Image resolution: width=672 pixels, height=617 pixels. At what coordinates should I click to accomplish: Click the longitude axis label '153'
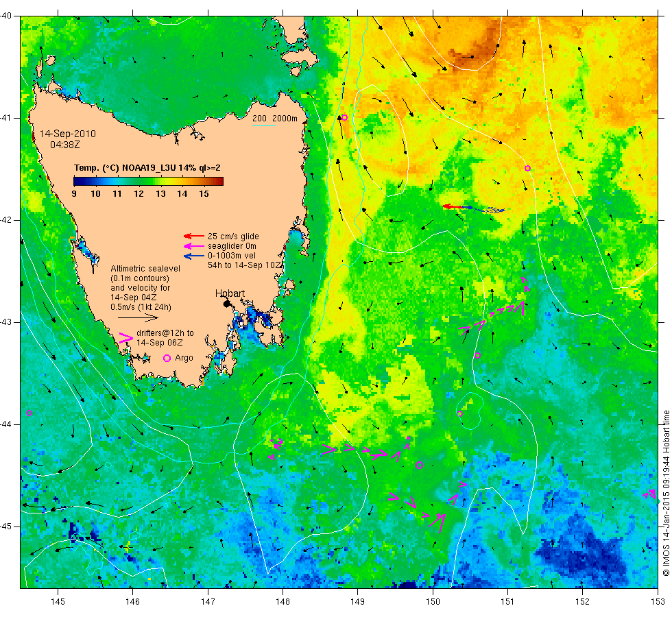[658, 602]
